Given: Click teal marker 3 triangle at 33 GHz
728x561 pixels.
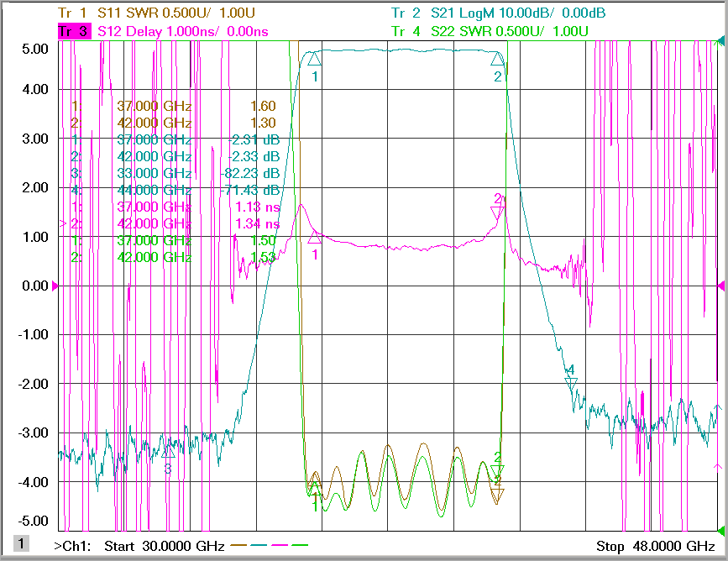Looking at the screenshot, I should [168, 451].
